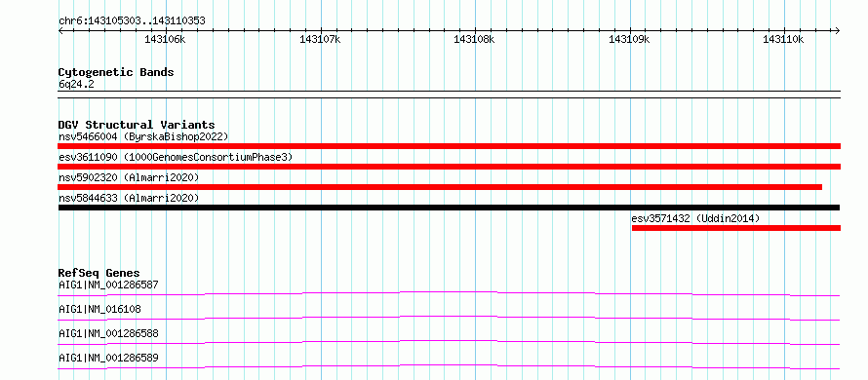Select the black bar under nsv5844633

449,208
